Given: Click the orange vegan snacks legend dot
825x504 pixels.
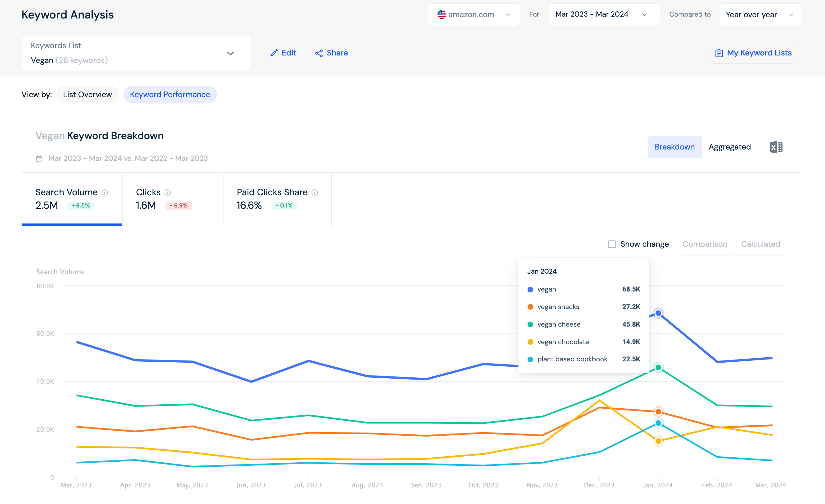Looking at the screenshot, I should pyautogui.click(x=530, y=307).
